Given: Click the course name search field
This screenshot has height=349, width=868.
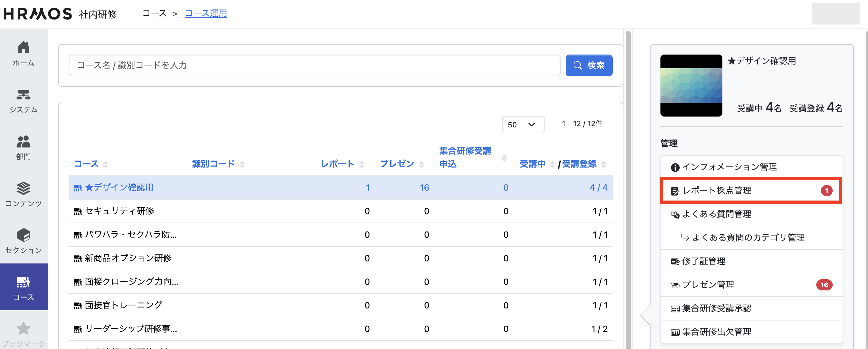Looking at the screenshot, I should 314,65.
